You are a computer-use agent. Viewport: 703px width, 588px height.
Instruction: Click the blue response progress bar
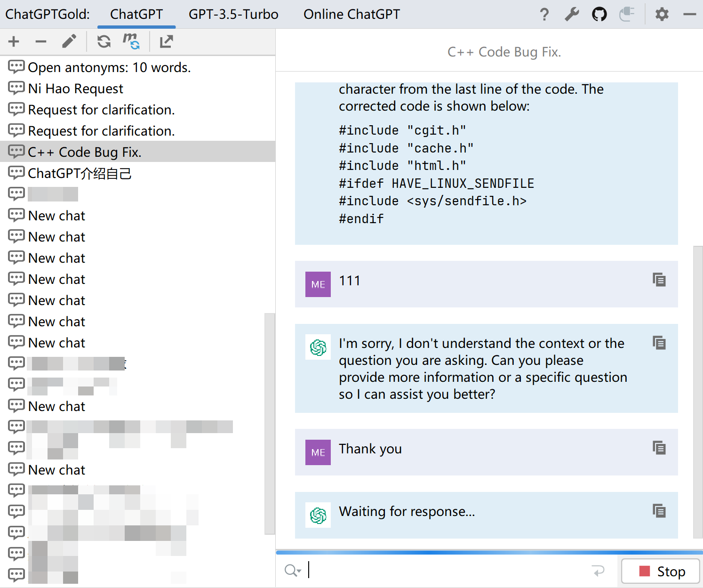[489, 552]
